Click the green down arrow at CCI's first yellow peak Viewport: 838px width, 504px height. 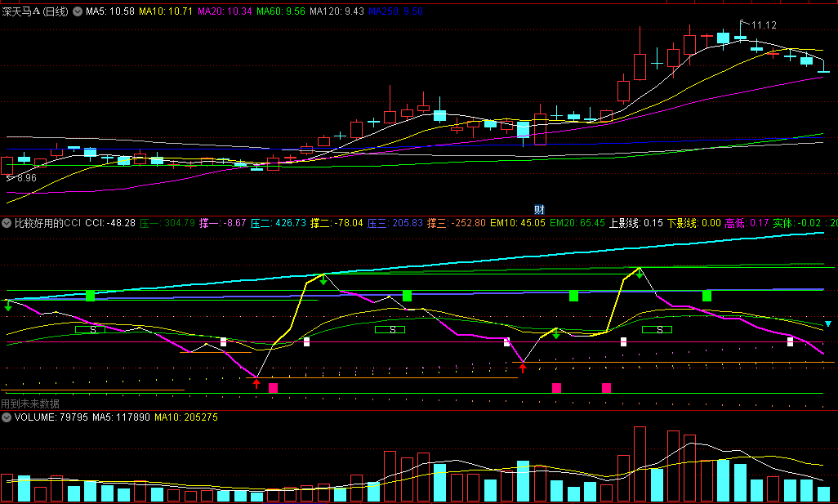323,279
